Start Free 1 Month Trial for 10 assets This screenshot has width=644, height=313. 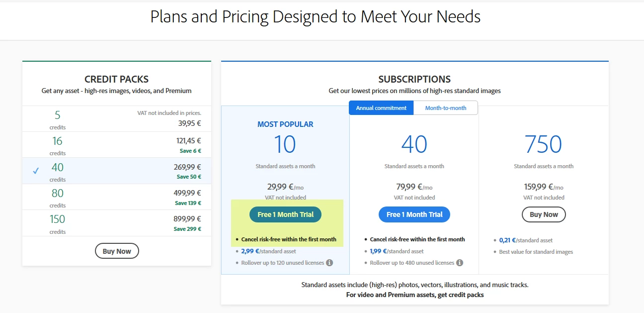pos(285,214)
